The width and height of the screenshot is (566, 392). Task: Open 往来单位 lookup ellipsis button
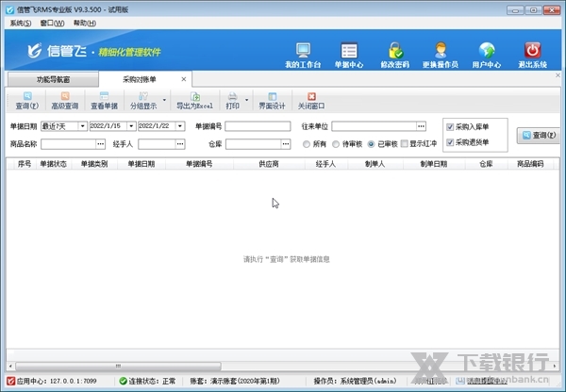[421, 126]
